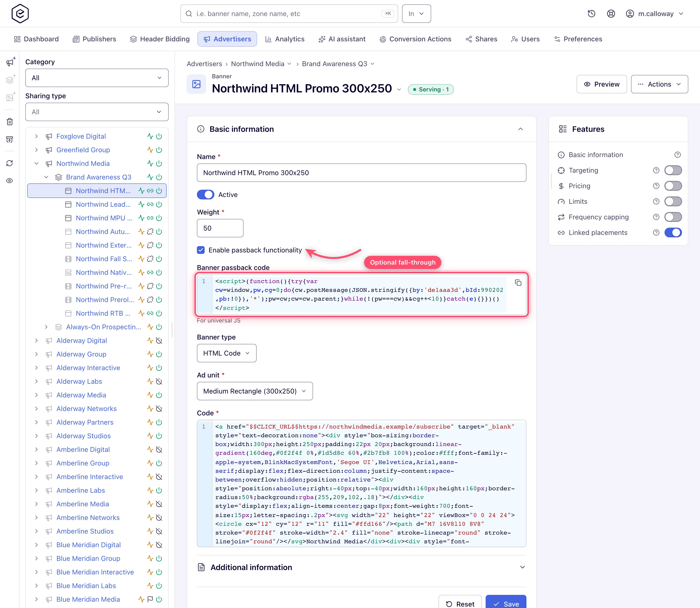Click help icon beside Frequency capping
The height and width of the screenshot is (608, 700).
(656, 217)
